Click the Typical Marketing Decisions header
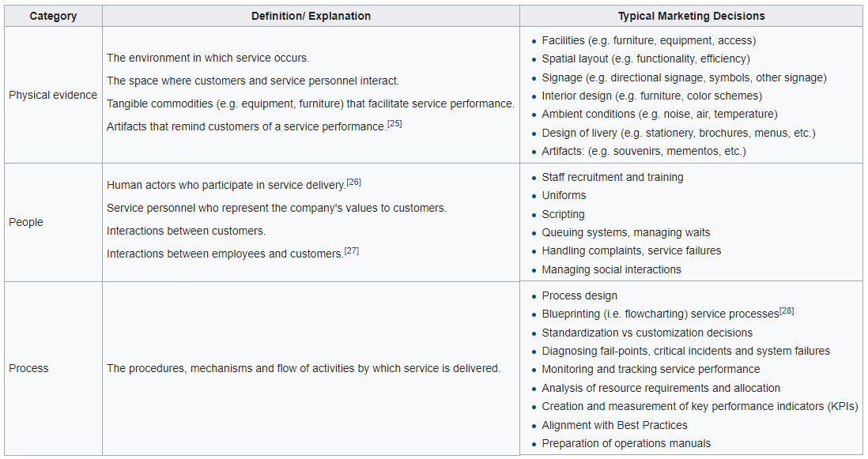868x459 pixels. [x=692, y=16]
